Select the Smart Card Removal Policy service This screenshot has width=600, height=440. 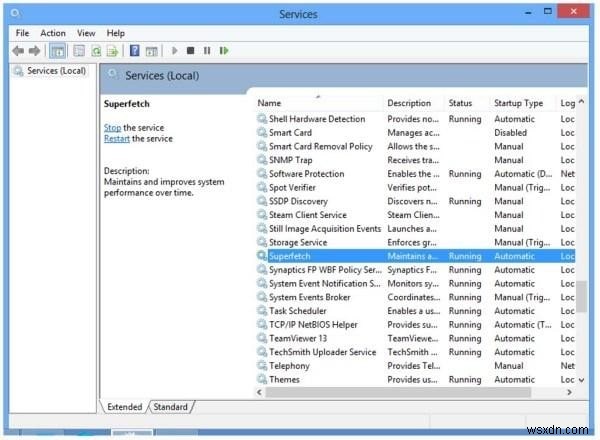coord(416,147)
